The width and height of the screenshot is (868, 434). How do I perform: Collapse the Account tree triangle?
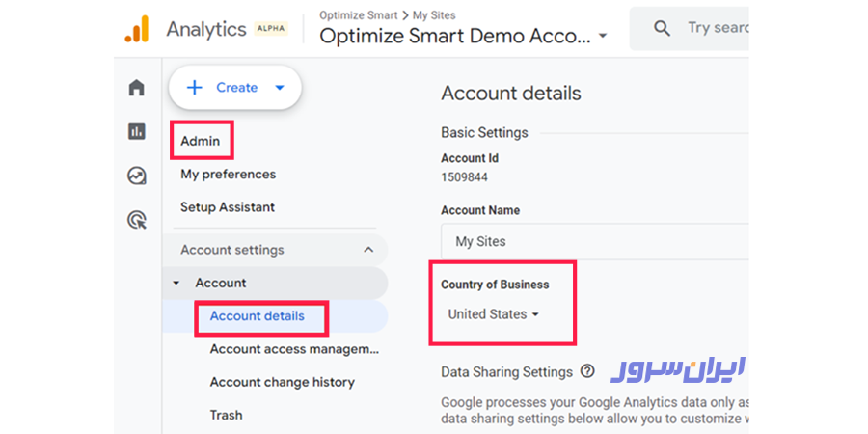(x=176, y=283)
